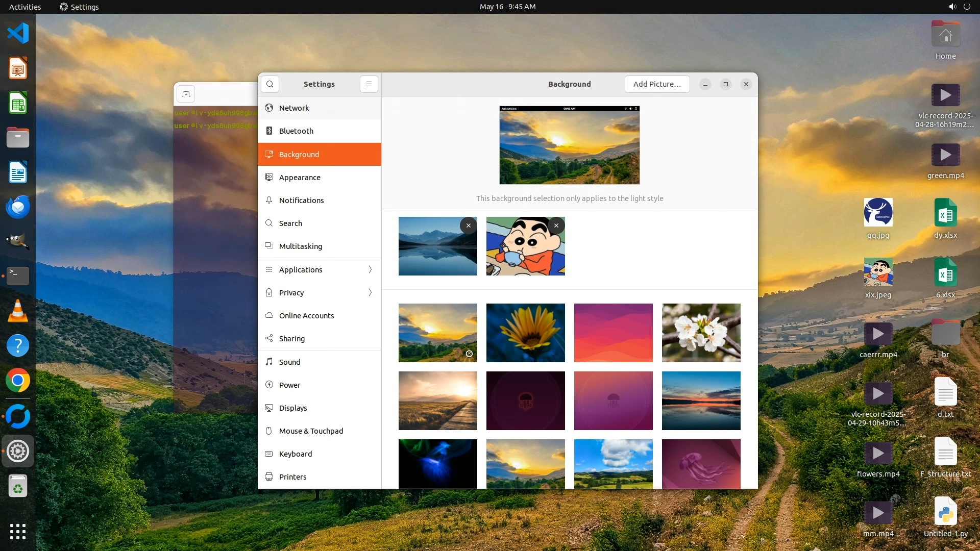
Task: Open Activities overview
Action: (25, 7)
